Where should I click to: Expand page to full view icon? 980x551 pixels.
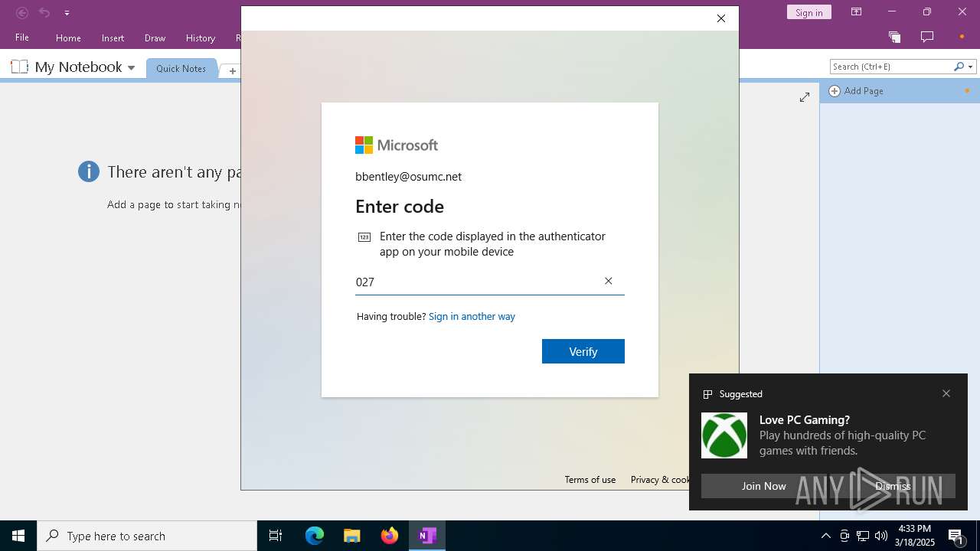point(805,97)
